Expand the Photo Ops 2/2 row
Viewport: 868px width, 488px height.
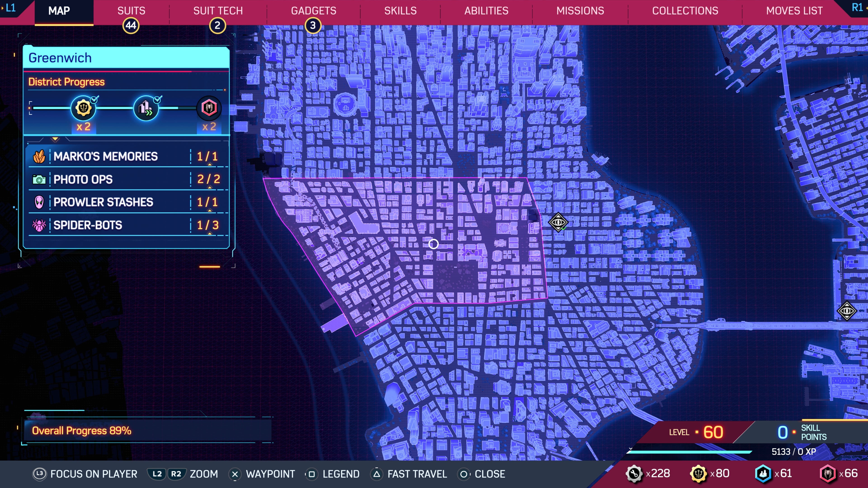coord(210,187)
